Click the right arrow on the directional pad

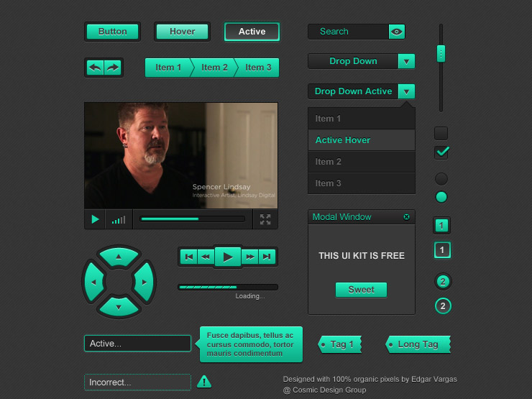(144, 282)
